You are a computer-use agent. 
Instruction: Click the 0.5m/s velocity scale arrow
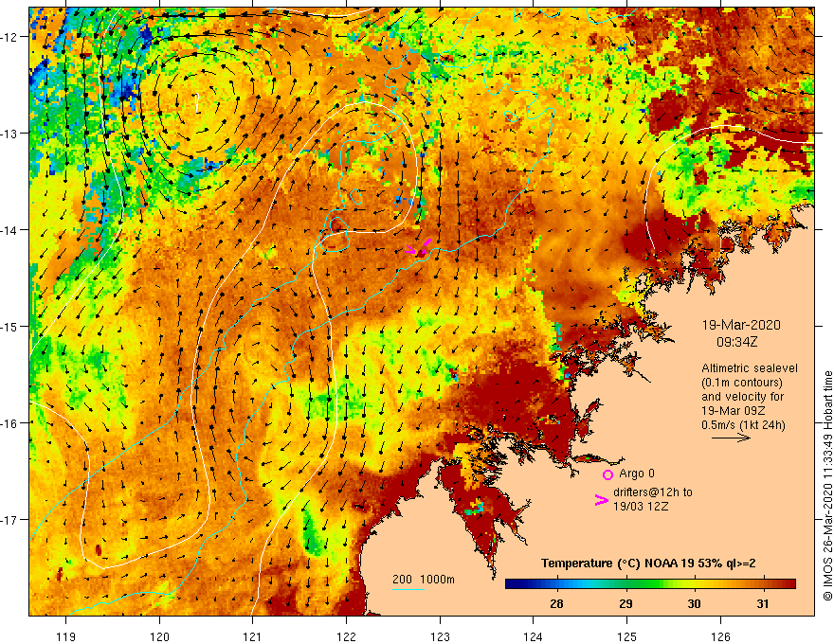[x=732, y=438]
